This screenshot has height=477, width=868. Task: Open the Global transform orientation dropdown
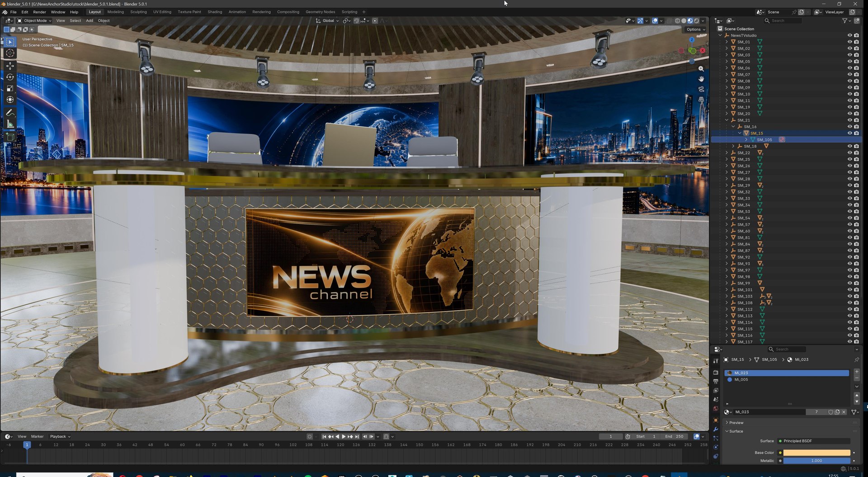327,21
